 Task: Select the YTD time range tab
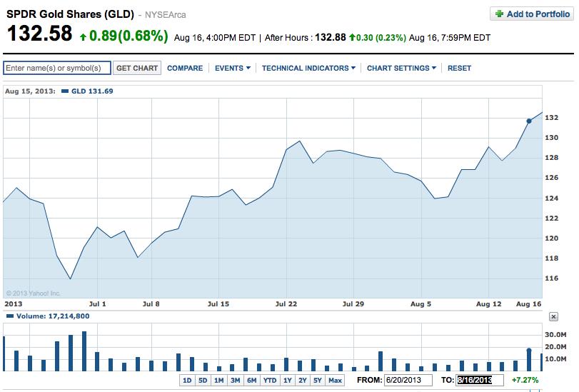[270, 380]
